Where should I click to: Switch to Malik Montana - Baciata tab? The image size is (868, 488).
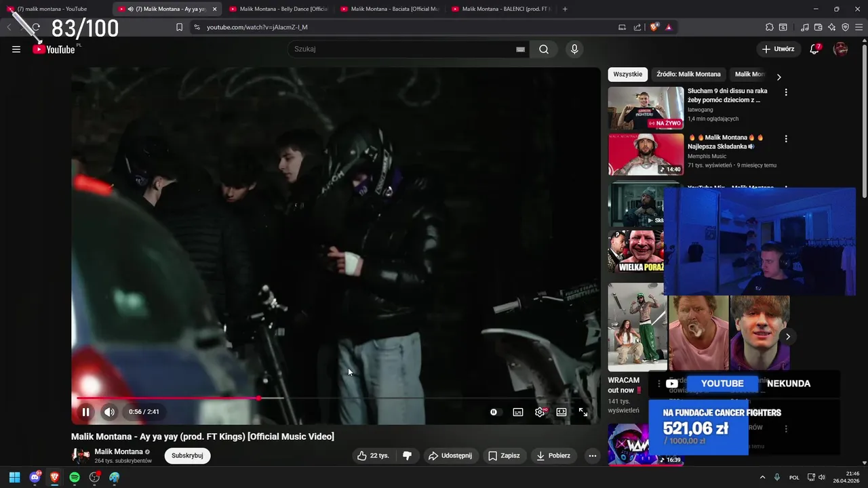pyautogui.click(x=389, y=9)
